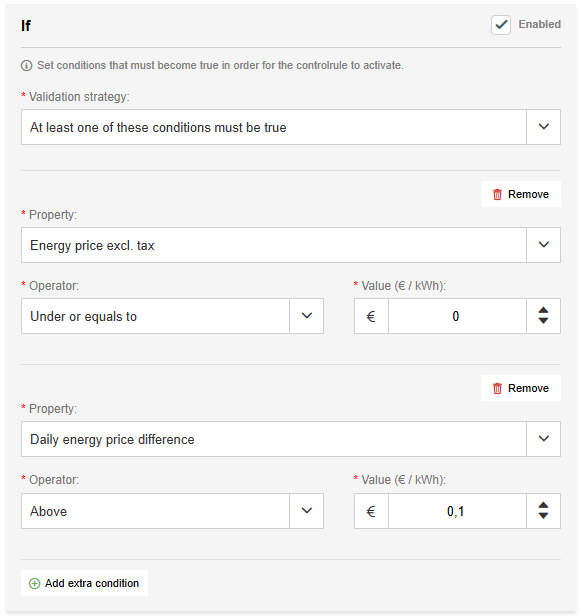Increase first value with the up arrow
This screenshot has width=581, height=616.
coord(543,310)
